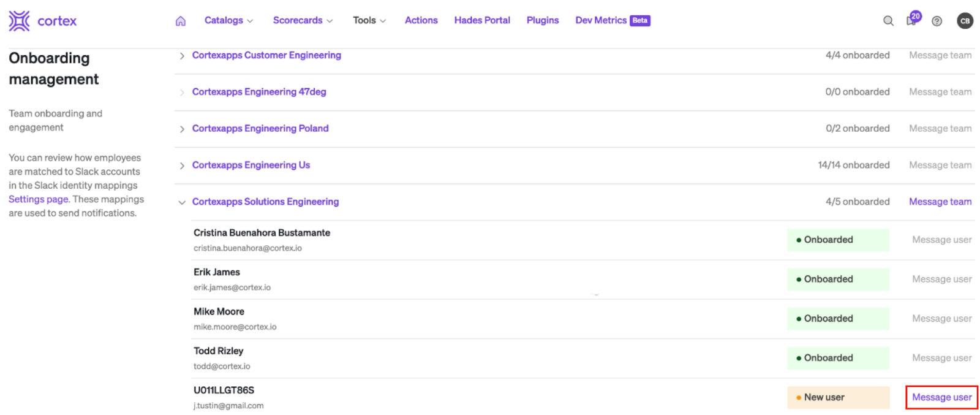Click Message user for j.tustin@gmail.com
The image size is (980, 415).
tap(941, 397)
